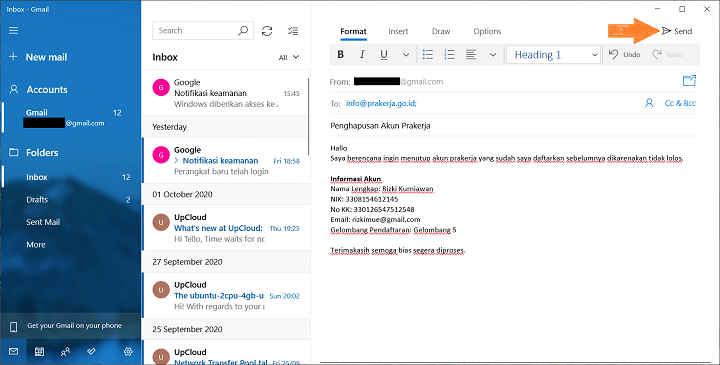720x365 pixels.
Task: Click the 01 October 2020 group header
Action: tap(226, 194)
